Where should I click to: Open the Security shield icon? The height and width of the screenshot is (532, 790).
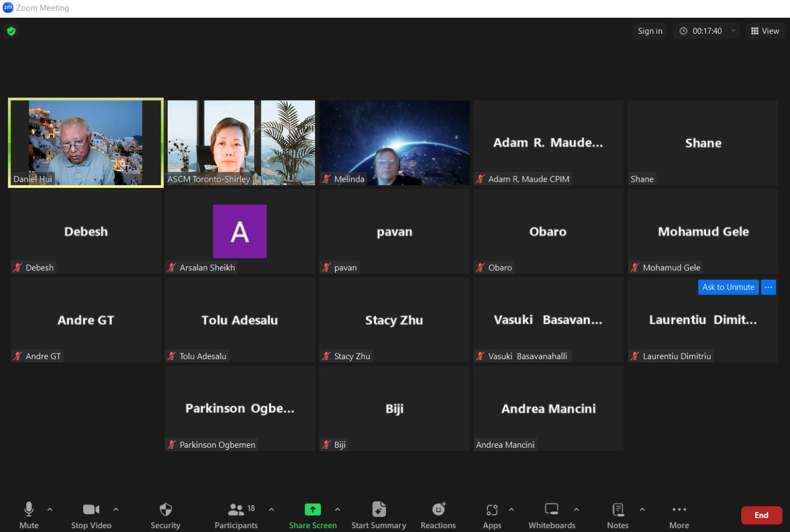[165, 509]
